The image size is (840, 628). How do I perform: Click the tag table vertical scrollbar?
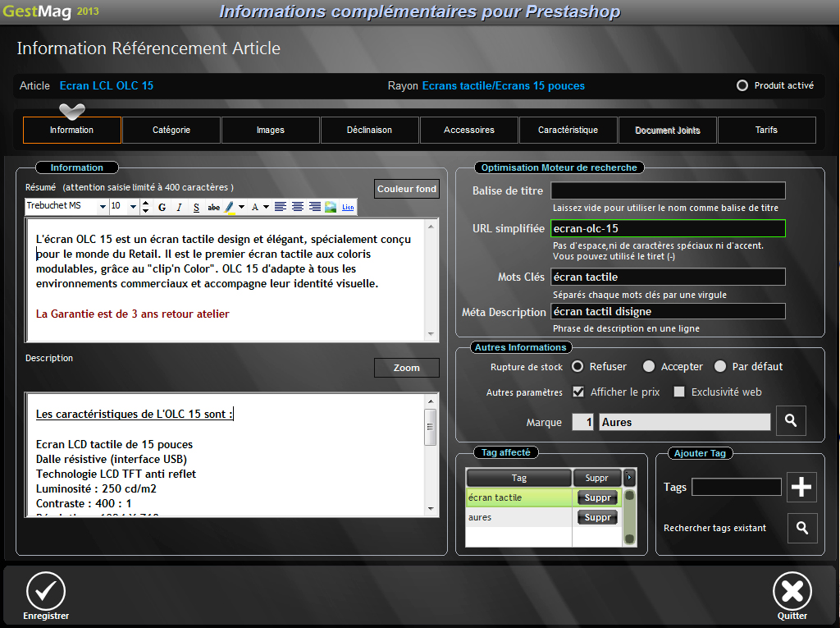click(629, 517)
